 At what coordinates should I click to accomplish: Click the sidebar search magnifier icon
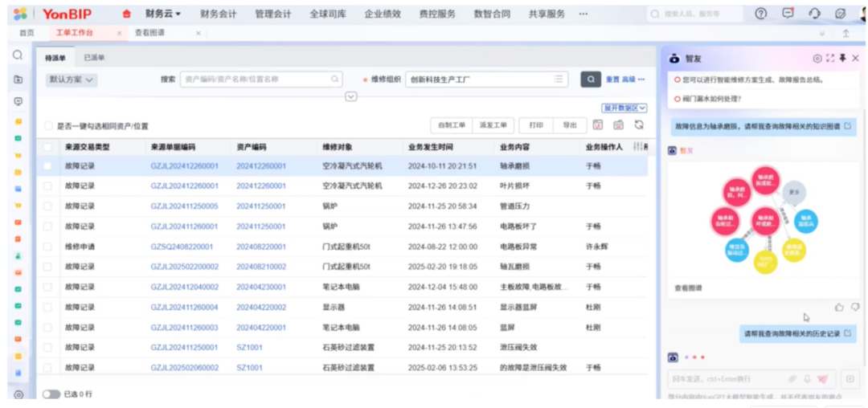tap(18, 55)
